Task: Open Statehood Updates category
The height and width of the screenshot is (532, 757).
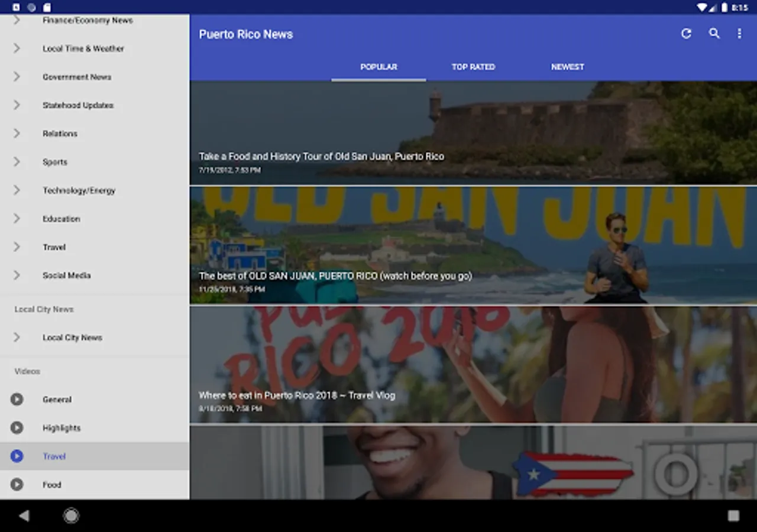Action: tap(95, 105)
